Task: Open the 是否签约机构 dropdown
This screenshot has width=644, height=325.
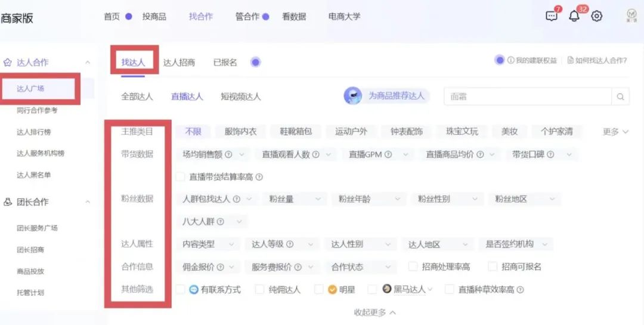Action: [x=516, y=244]
